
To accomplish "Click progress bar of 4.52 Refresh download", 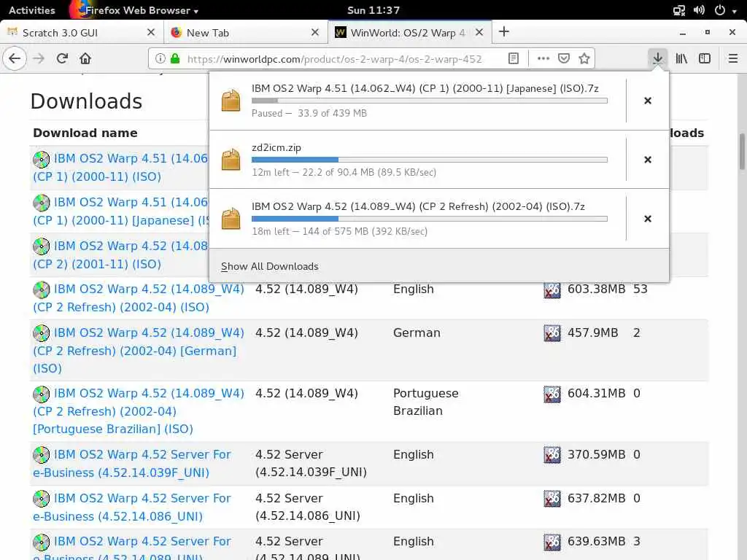I will [x=429, y=219].
